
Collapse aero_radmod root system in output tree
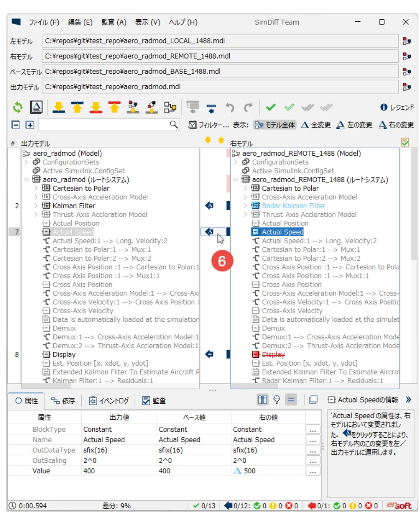(x=26, y=180)
